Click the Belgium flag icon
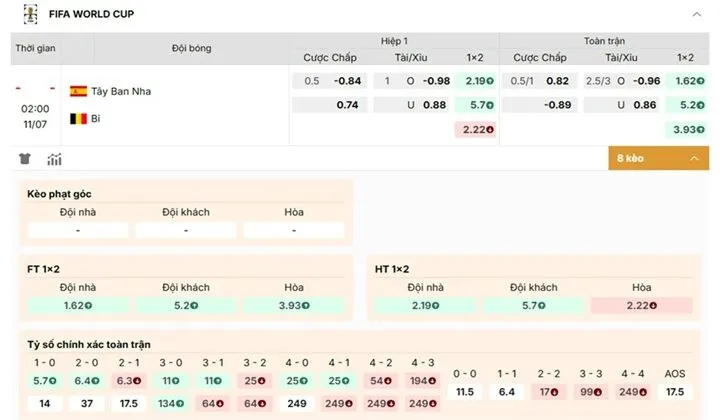The image size is (720, 420). [79, 119]
